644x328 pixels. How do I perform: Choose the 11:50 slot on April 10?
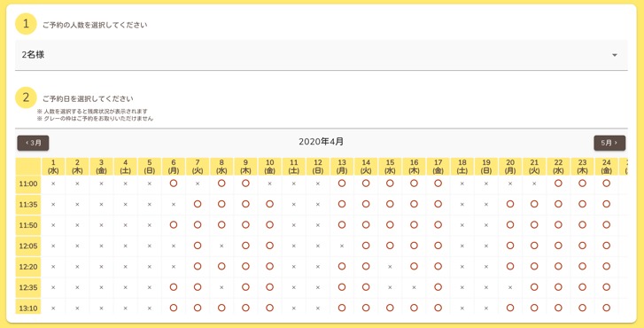(269, 225)
